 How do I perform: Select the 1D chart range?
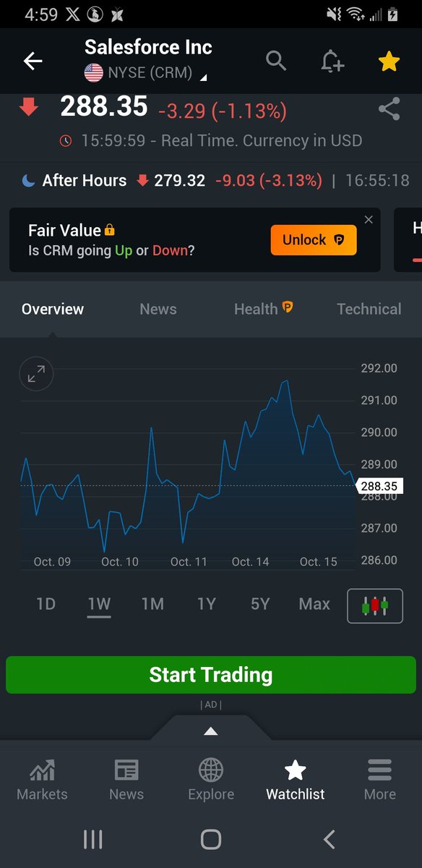pos(46,604)
